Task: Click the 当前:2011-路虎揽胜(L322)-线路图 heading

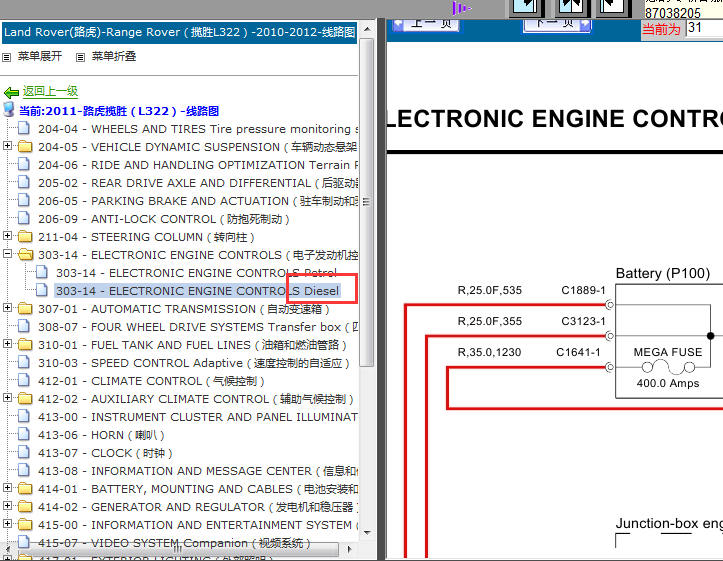Action: click(x=119, y=111)
